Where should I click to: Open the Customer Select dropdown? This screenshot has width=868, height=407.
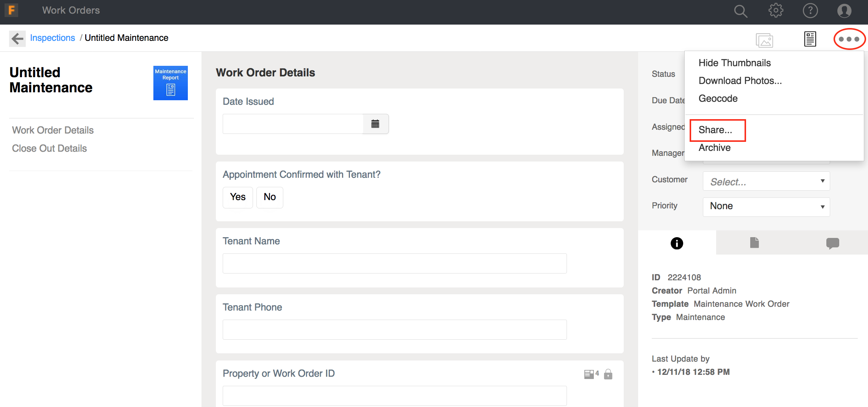coord(766,182)
